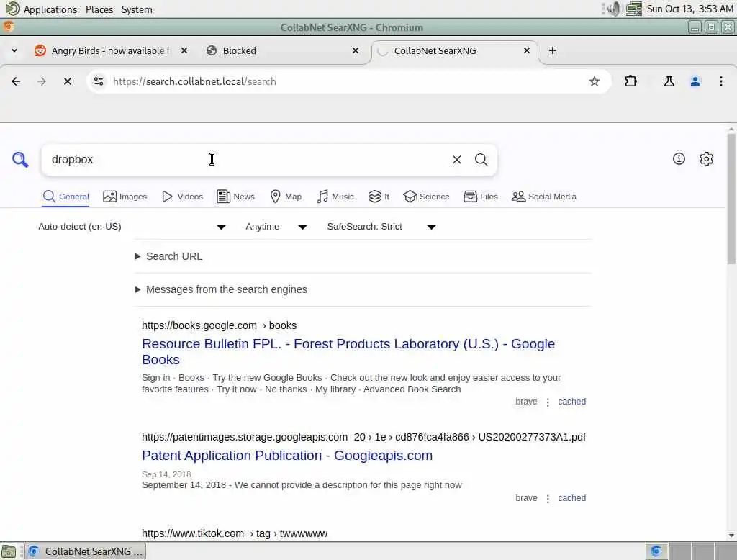Click the scrollbar down arrow

(x=731, y=535)
